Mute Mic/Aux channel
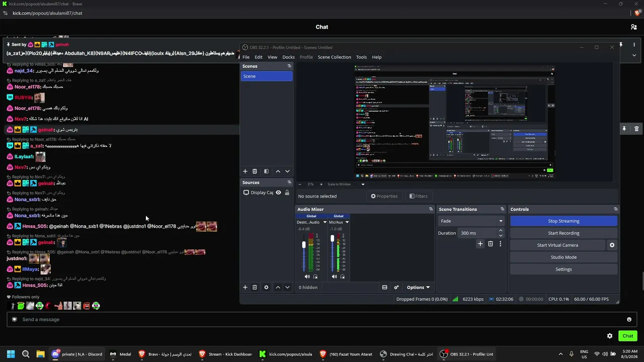Viewport: 644px width, 362px height. tap(334, 277)
